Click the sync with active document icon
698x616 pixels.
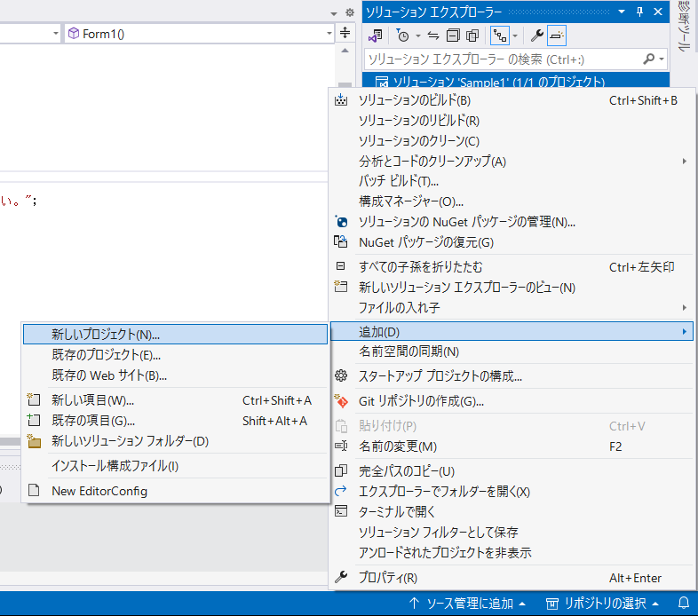click(433, 36)
